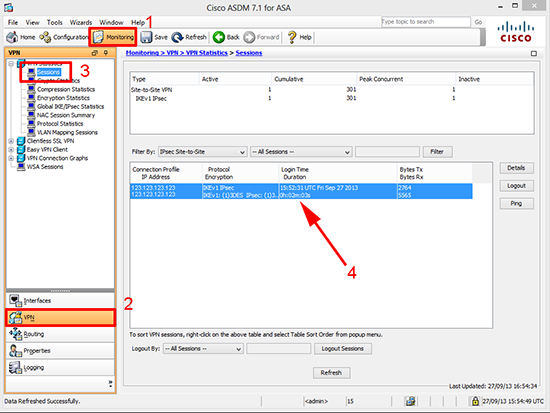The width and height of the screenshot is (550, 413).
Task: Click the Filter button
Action: coord(437,152)
